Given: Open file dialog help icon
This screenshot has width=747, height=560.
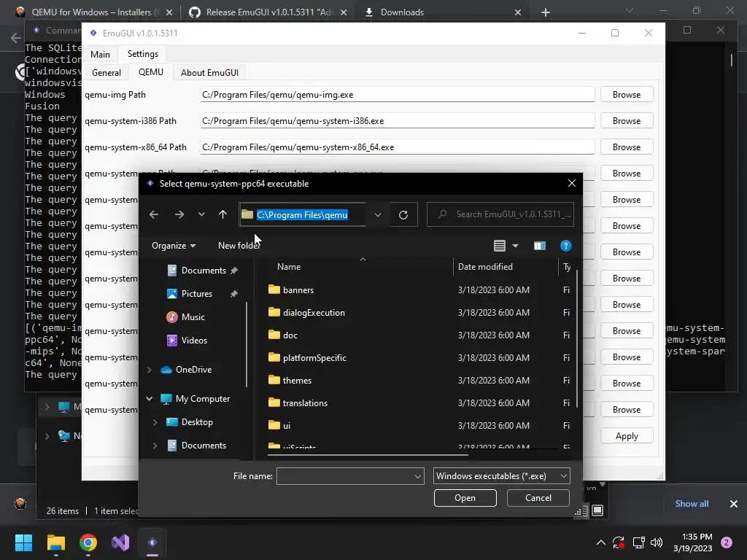Looking at the screenshot, I should (x=565, y=246).
